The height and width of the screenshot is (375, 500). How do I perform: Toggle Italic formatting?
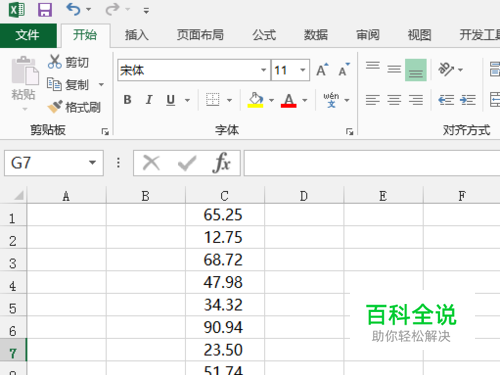click(149, 100)
